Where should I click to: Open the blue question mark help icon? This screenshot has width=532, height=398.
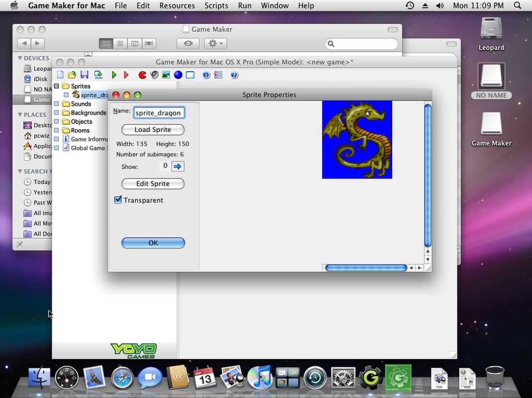point(234,75)
